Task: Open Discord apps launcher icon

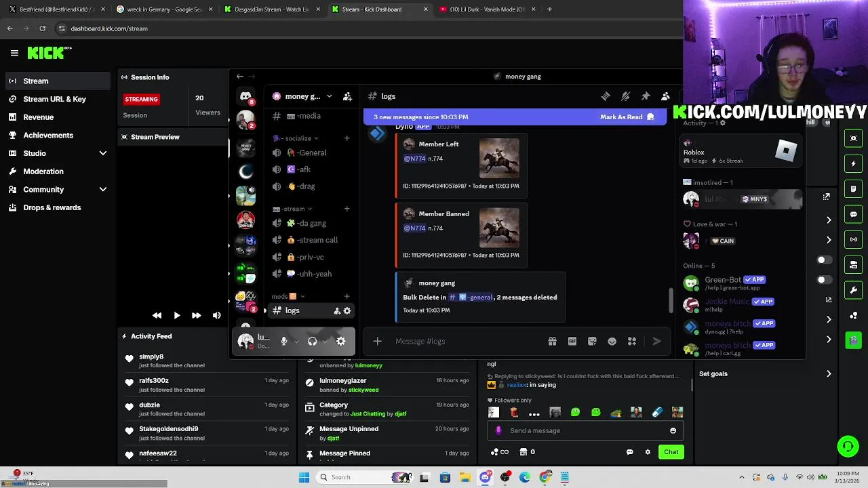Action: click(632, 342)
